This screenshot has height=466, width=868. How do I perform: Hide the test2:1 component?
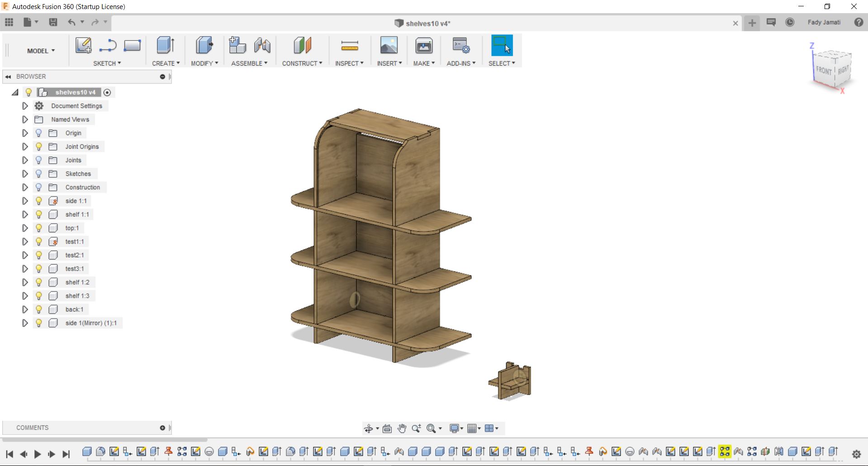click(39, 255)
